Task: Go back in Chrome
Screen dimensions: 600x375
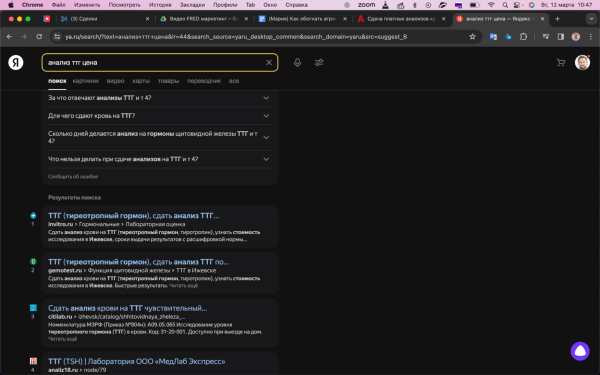Action: click(x=10, y=37)
